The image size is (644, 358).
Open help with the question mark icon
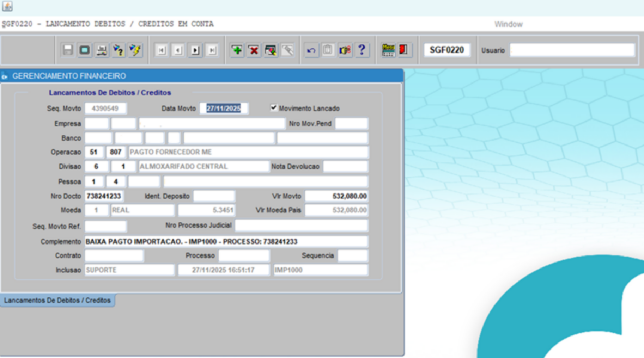click(x=362, y=50)
